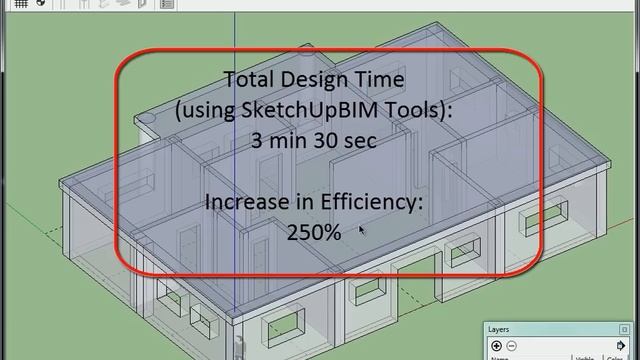Select the grid-pattern toolbar icon
Screen dimensions: 640x360
(21, 4)
